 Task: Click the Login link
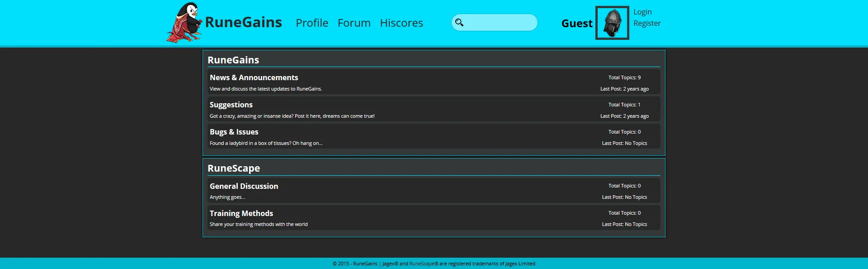click(642, 12)
